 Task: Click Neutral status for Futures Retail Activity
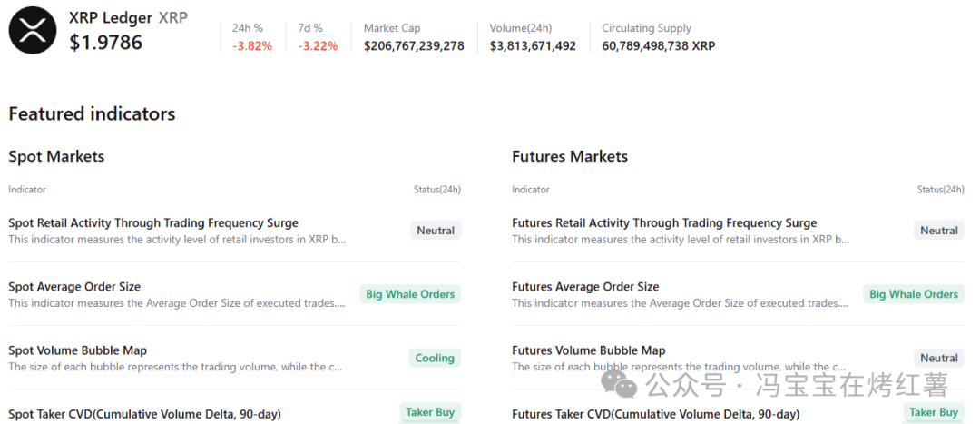click(939, 231)
